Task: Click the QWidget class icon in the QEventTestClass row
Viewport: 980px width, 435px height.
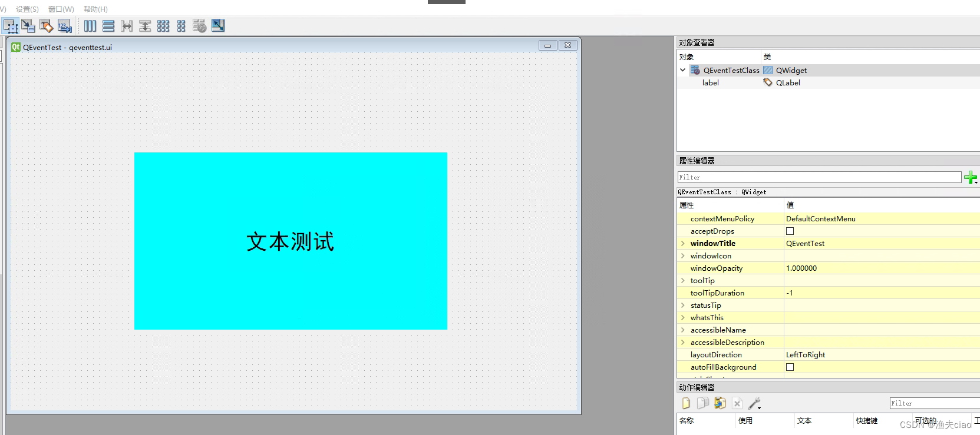Action: [768, 70]
